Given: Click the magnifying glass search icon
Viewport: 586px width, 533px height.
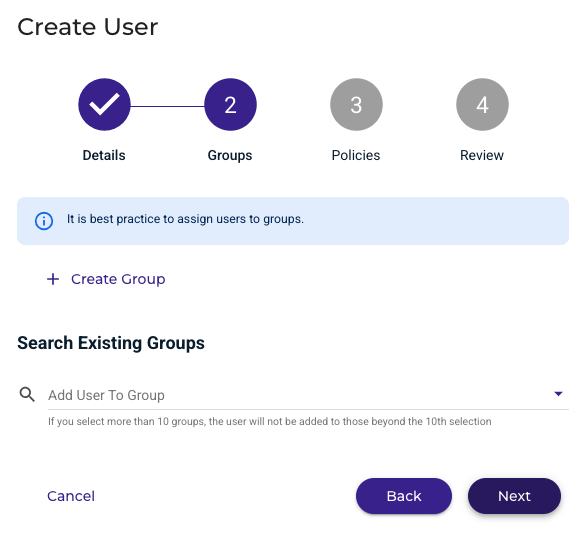Looking at the screenshot, I should click(x=27, y=394).
